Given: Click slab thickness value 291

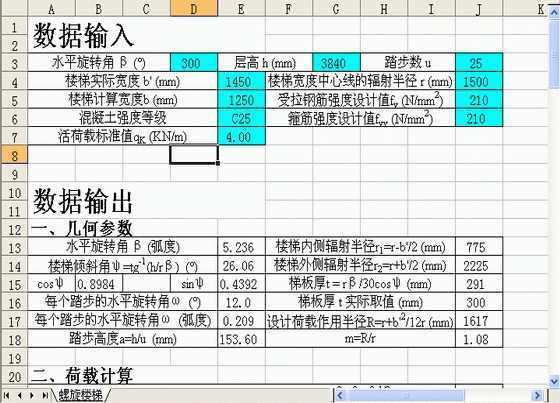Looking at the screenshot, I should 479,284.
